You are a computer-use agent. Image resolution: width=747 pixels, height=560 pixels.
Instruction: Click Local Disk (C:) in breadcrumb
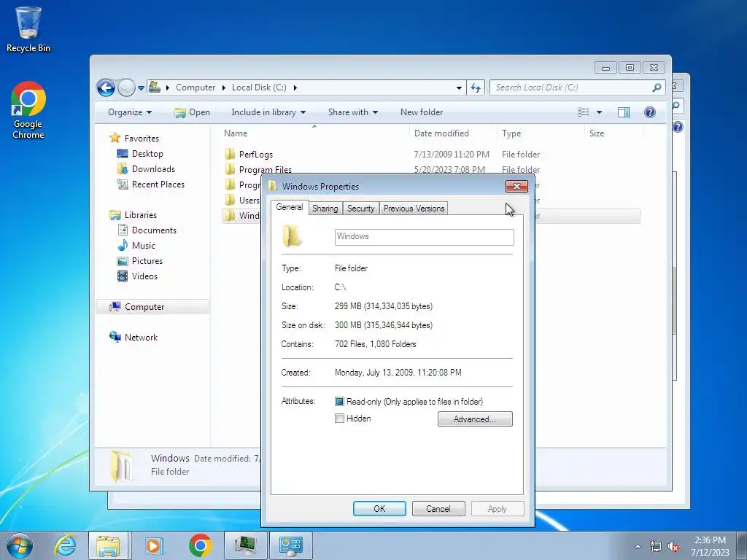[259, 87]
